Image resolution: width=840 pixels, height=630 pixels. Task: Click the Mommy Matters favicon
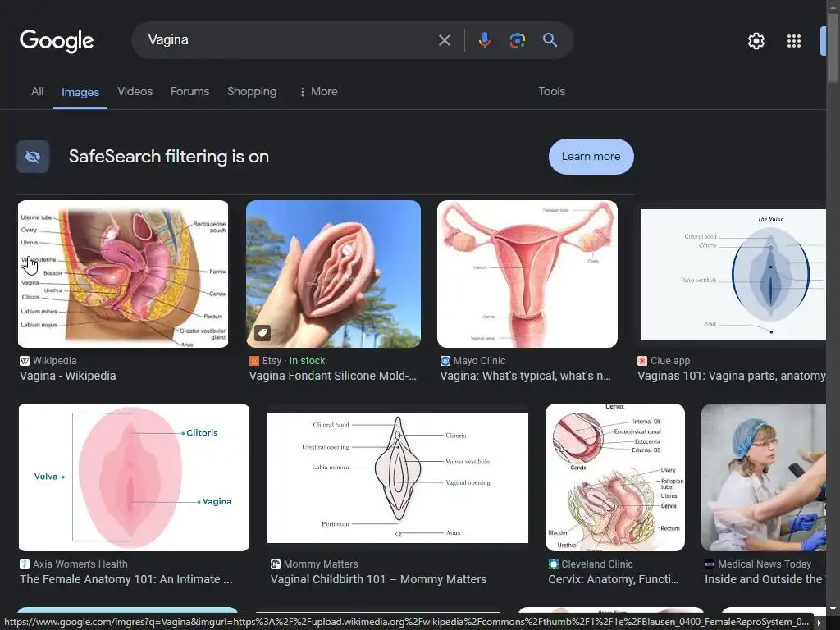point(276,564)
